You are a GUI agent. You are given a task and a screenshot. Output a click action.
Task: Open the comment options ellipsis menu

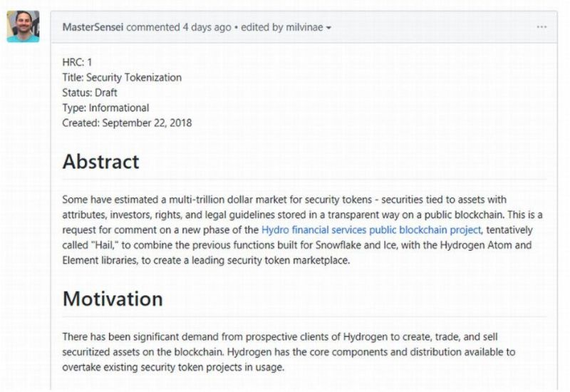[541, 27]
